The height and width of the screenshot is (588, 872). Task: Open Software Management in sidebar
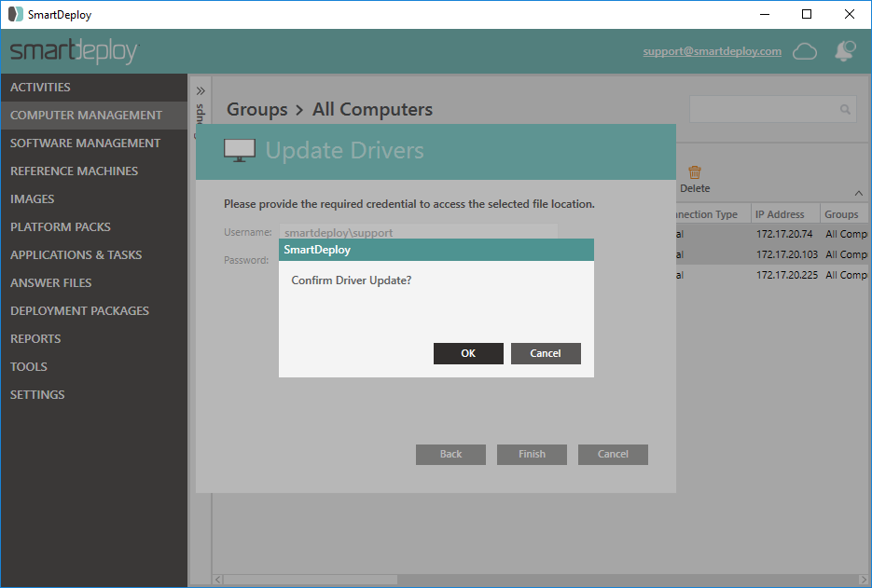point(94,143)
